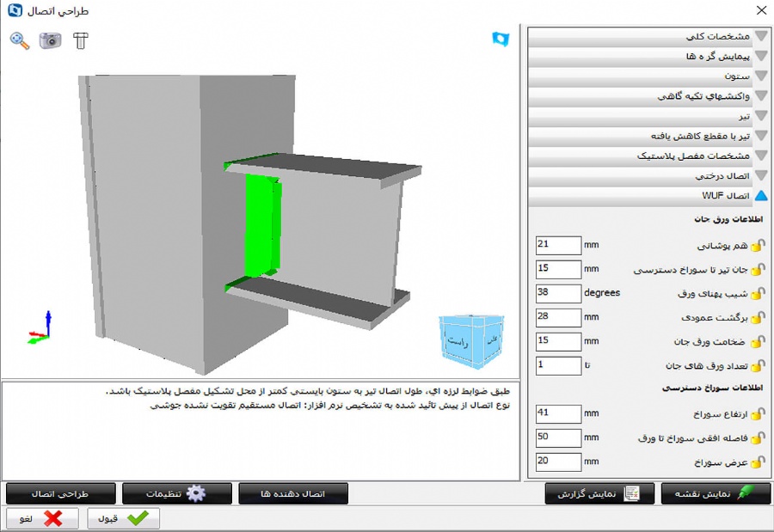
Task: Click the XYZ axis indicator in viewport
Action: [41, 329]
